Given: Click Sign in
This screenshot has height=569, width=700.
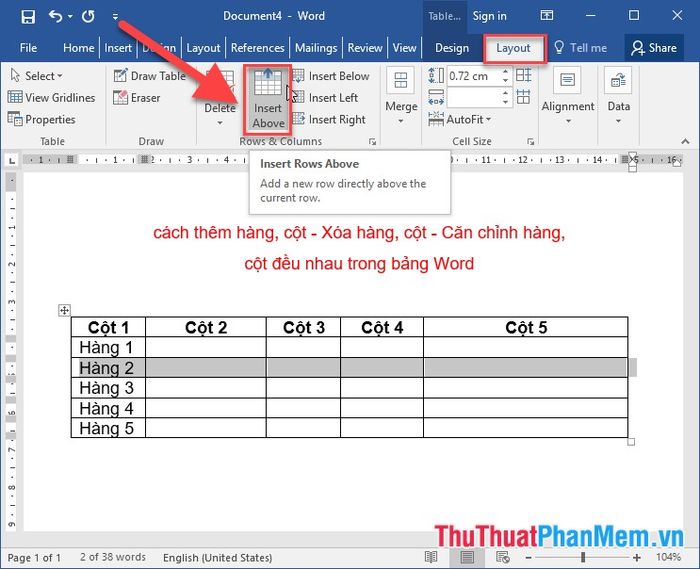Looking at the screenshot, I should pyautogui.click(x=489, y=16).
